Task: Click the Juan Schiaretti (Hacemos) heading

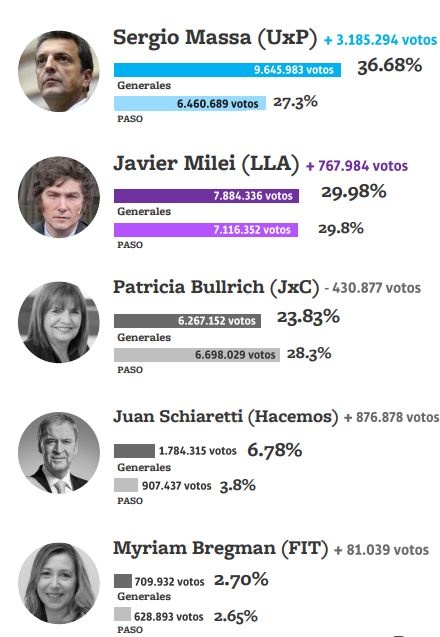Action: [x=226, y=417]
